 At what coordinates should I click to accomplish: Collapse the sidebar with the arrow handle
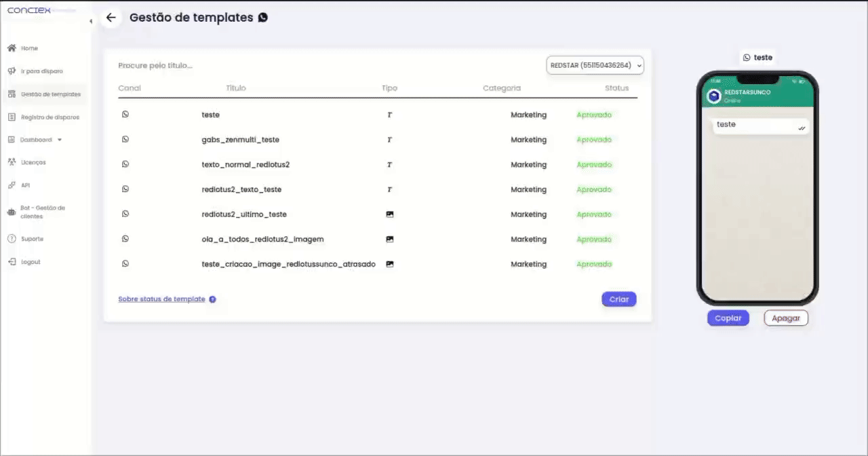[91, 22]
